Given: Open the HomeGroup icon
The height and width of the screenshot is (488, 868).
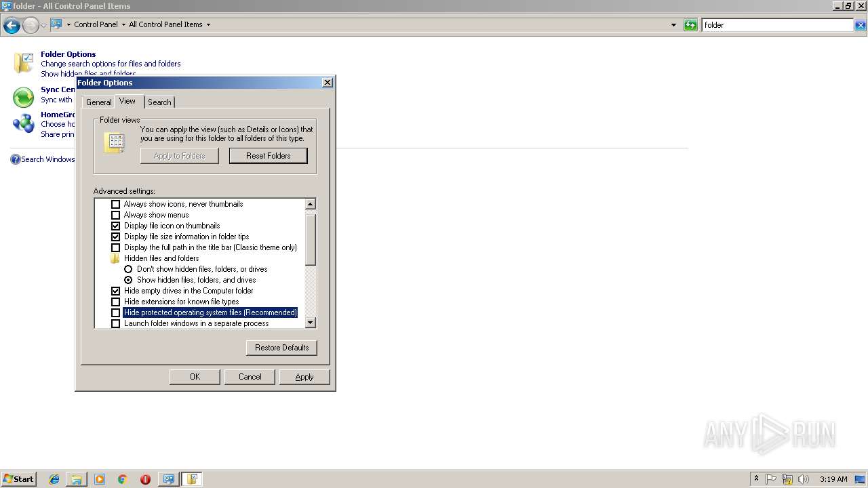Looking at the screenshot, I should click(24, 123).
